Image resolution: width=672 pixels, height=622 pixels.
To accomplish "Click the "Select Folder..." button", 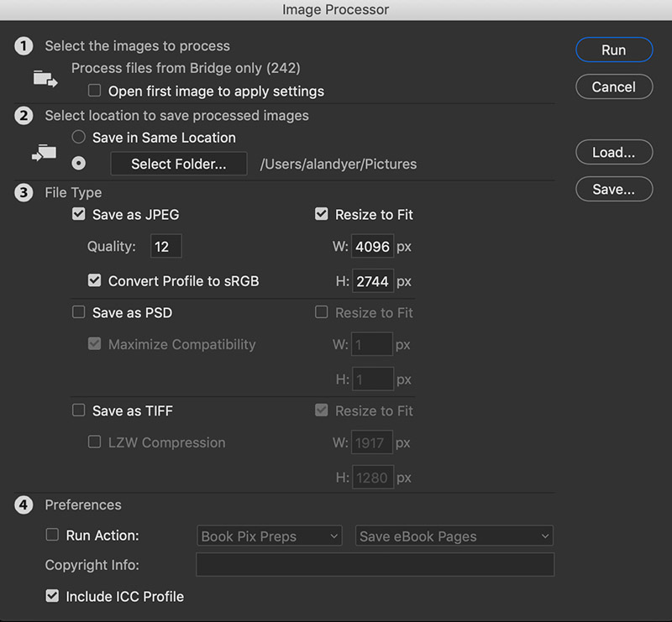I will pyautogui.click(x=178, y=163).
